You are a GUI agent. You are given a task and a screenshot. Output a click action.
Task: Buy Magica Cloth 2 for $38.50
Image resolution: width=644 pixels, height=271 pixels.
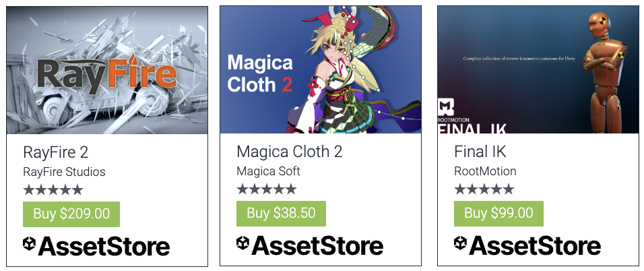[282, 213]
